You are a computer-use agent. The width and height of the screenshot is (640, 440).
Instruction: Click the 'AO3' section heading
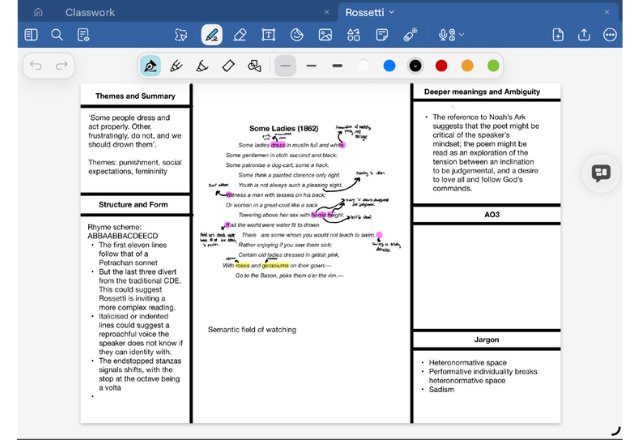click(492, 215)
